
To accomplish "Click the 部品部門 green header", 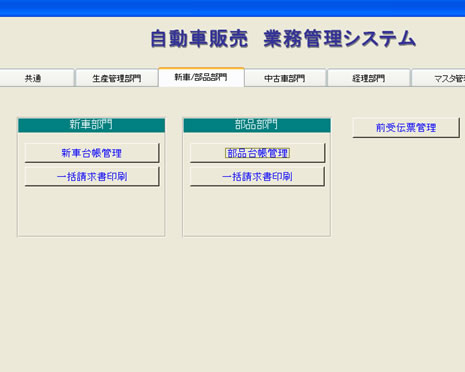I will 257,125.
